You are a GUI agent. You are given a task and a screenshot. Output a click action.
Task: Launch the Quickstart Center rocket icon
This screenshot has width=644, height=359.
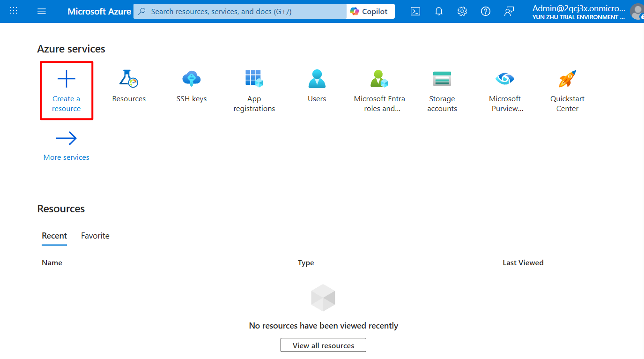click(x=567, y=79)
